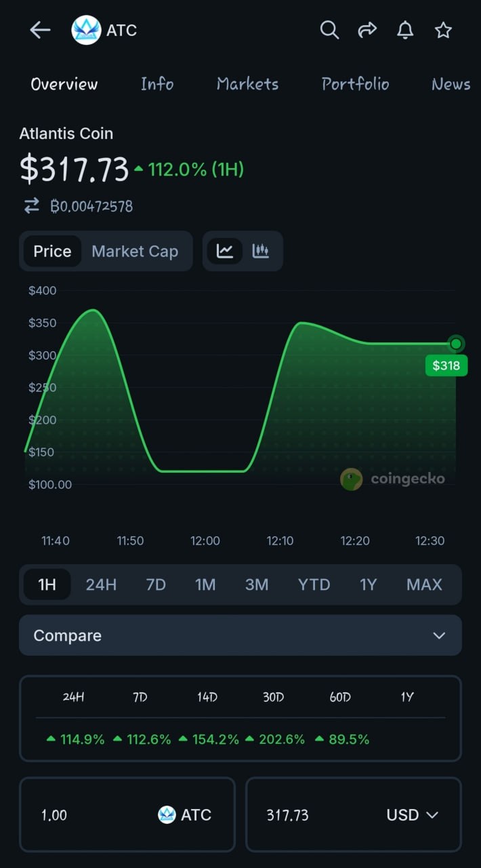The image size is (481, 868).
Task: Tap the swap currency arrows icon
Action: click(32, 206)
